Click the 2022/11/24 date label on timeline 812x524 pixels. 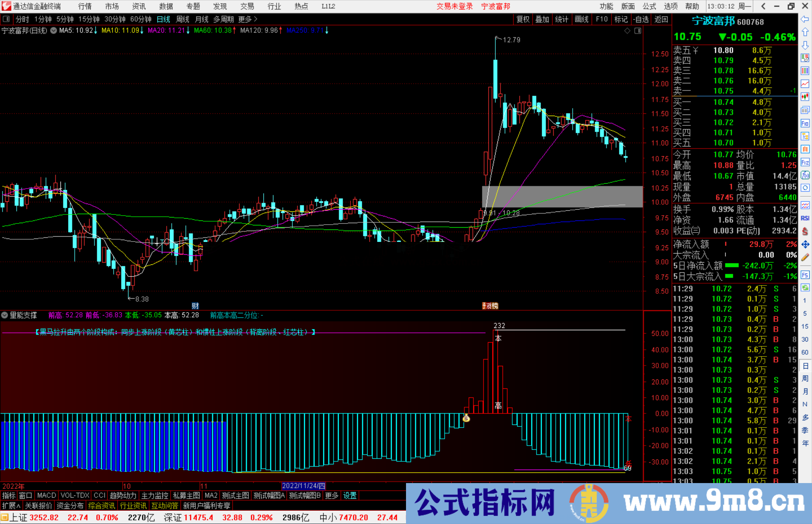303,486
